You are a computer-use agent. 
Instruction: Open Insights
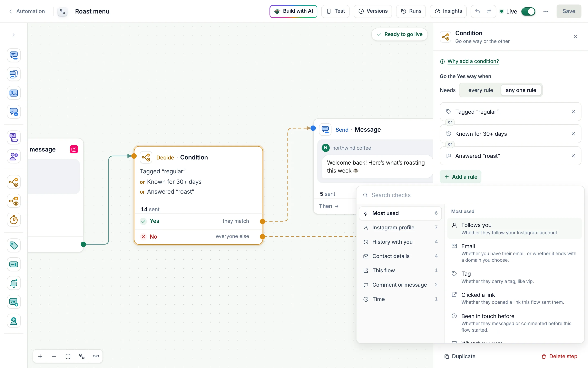tap(448, 11)
